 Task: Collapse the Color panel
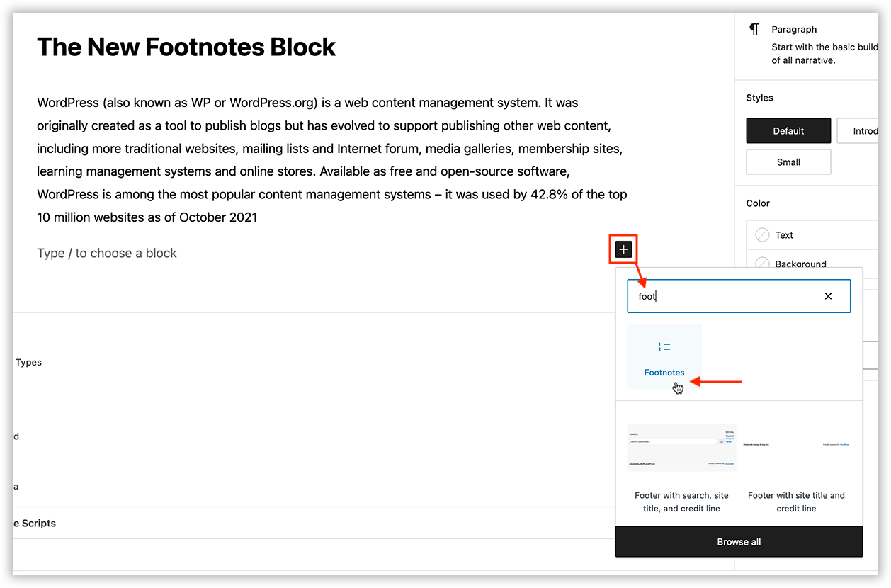758,203
